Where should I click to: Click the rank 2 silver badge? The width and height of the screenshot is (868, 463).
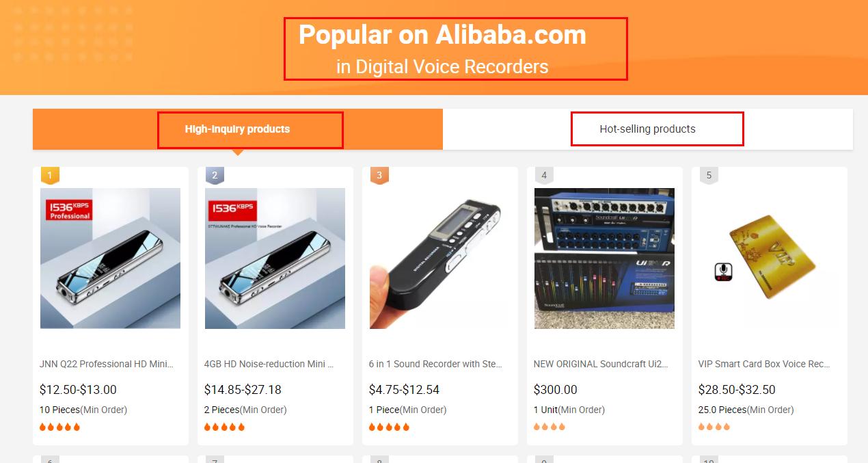point(215,176)
